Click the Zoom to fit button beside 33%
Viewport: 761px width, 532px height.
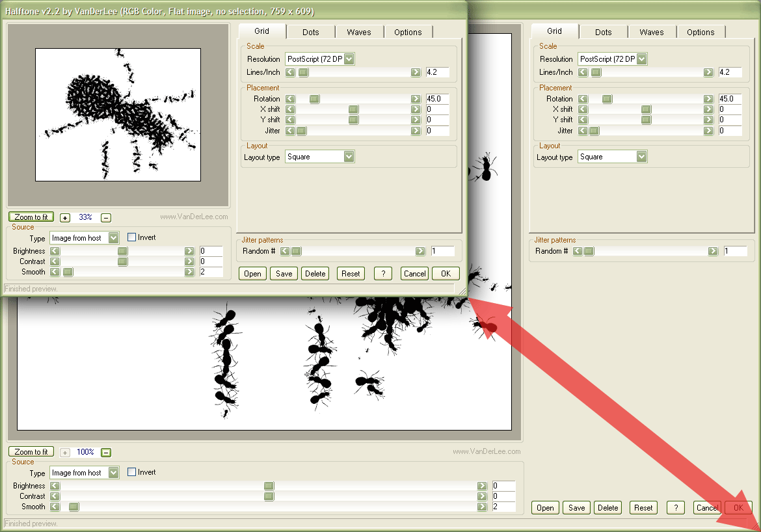click(31, 217)
